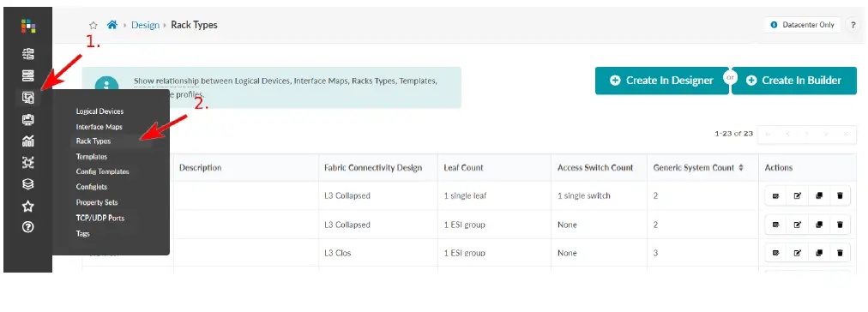Viewport: 868px width, 312px height.
Task: Click the '1-23 of 23' pagination text
Action: coord(734,134)
